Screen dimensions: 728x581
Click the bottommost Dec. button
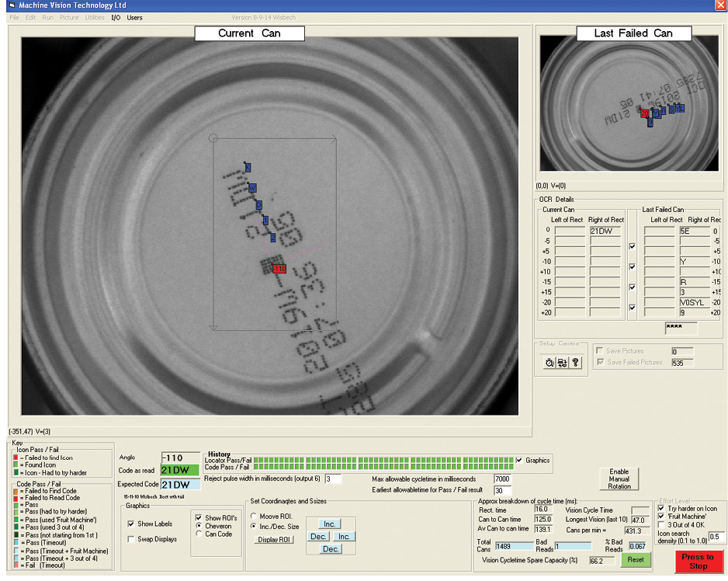pos(330,549)
